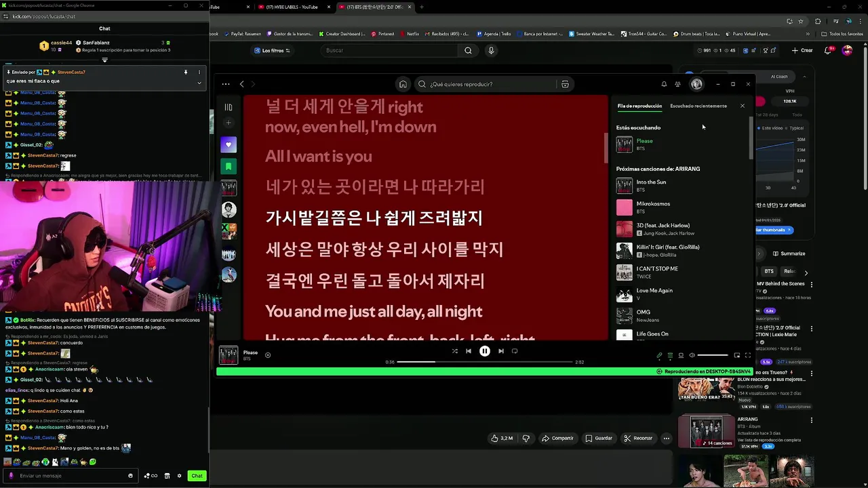Adjust the Spotify volume slider
868x488 pixels.
[x=712, y=355]
